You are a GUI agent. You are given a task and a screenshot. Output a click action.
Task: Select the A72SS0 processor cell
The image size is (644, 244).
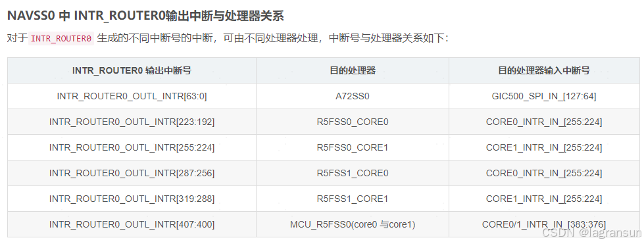point(353,96)
